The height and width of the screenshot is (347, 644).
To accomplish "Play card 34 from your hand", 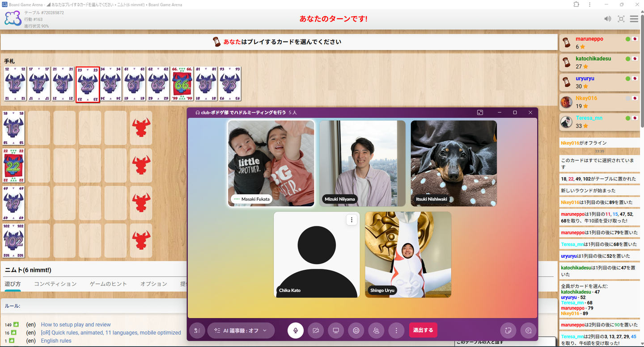I will [111, 84].
